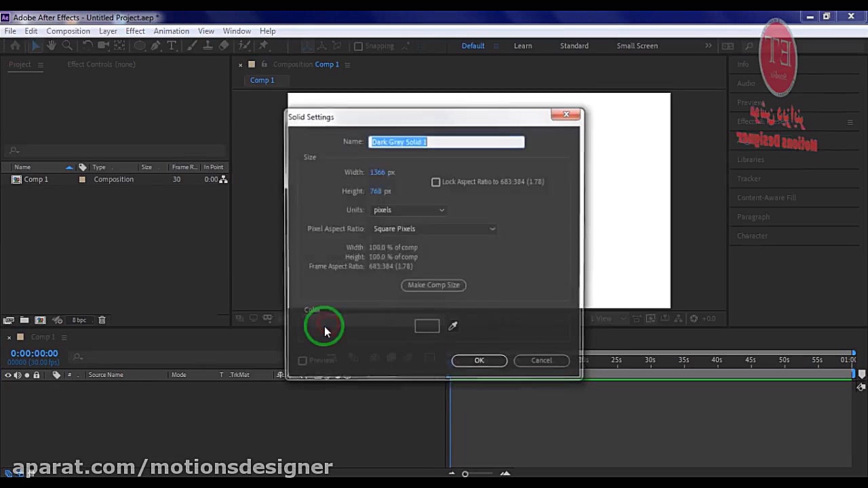
Task: Choose the Horizontal Type tool
Action: pos(172,46)
